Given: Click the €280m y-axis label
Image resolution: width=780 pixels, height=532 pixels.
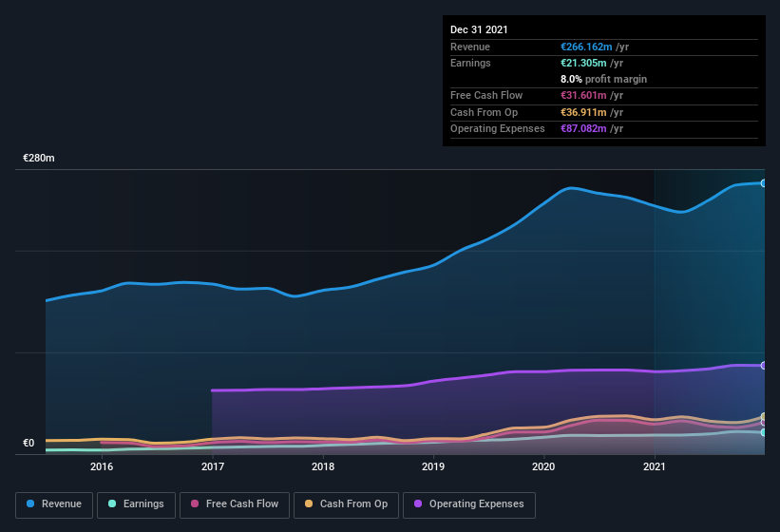Looking at the screenshot, I should (39, 158).
